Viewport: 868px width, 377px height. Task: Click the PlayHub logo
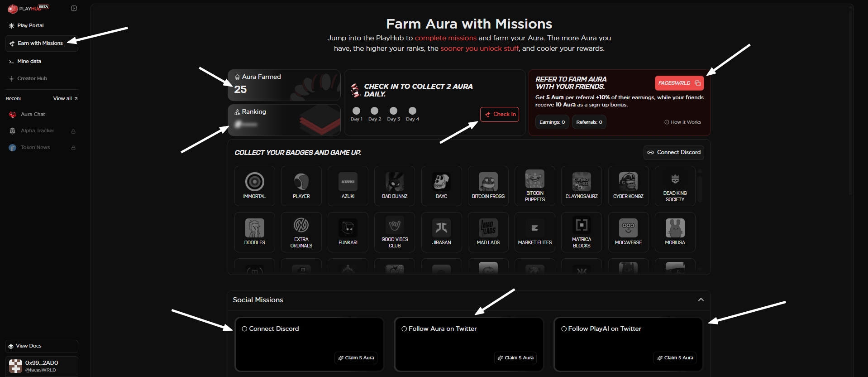(x=28, y=8)
